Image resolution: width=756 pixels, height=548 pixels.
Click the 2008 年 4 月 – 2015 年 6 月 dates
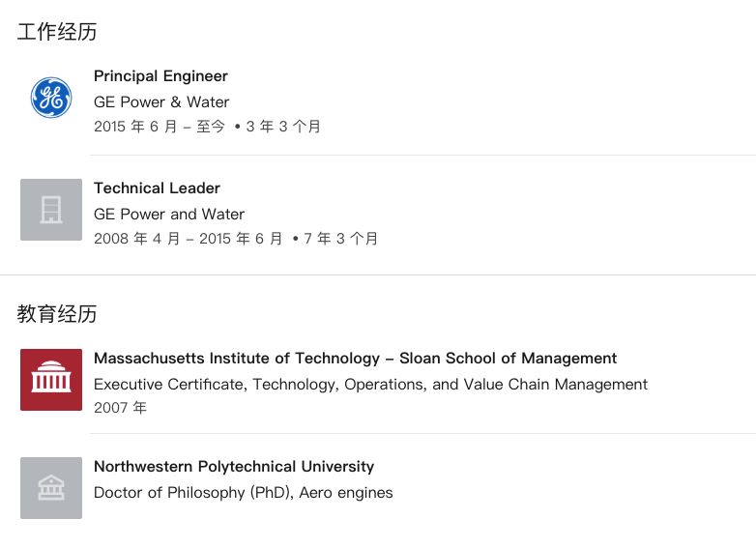coord(188,239)
